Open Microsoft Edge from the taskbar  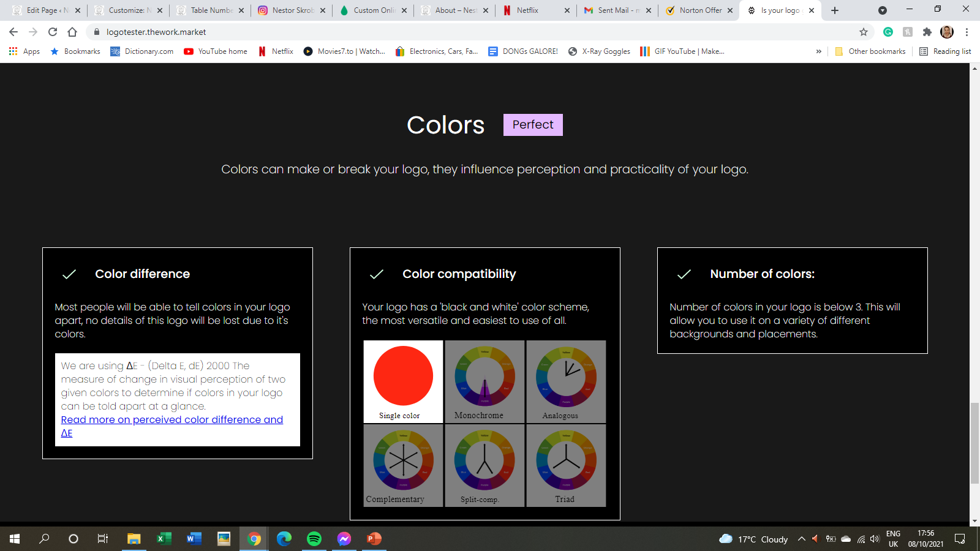(x=284, y=539)
